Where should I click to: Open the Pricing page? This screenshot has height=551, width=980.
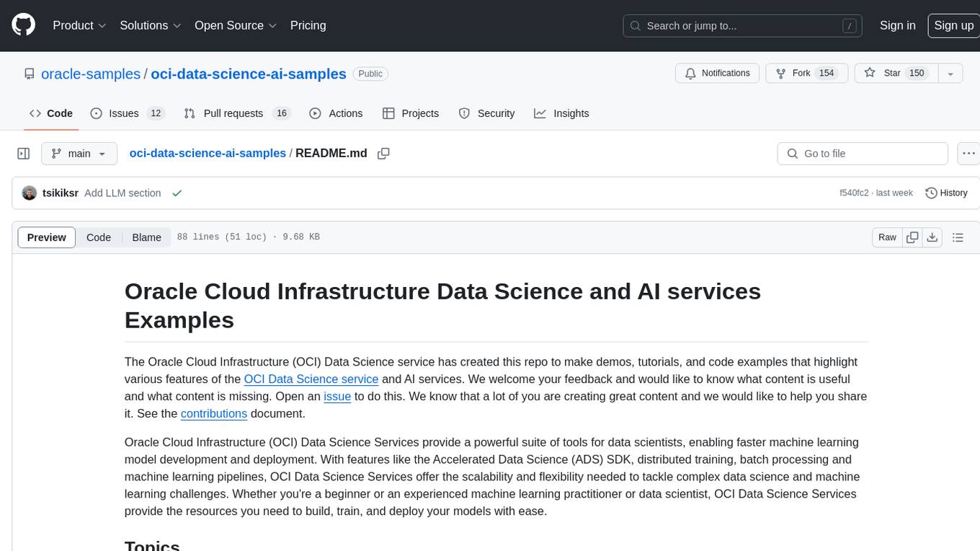point(308,25)
